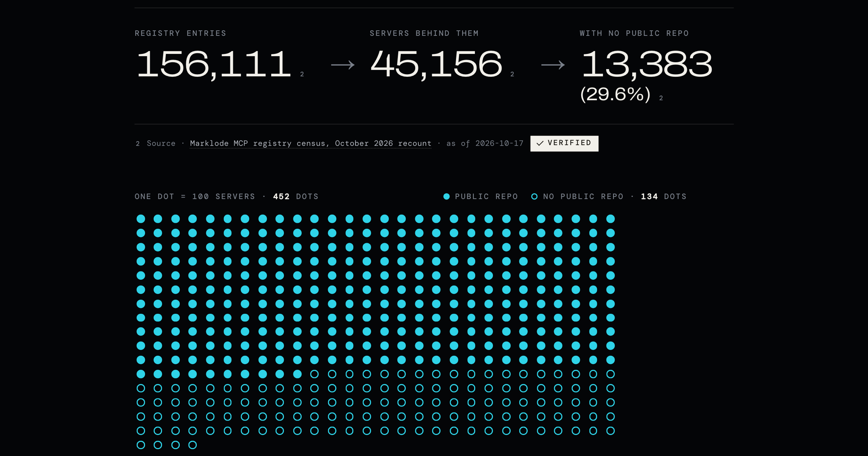Viewport: 868px width, 456px height.
Task: Click the SERVERS BEHIND THEM heading
Action: click(424, 33)
